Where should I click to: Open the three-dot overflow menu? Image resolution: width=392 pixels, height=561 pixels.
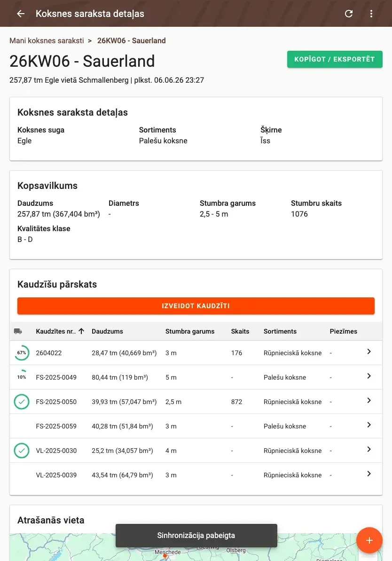click(x=371, y=14)
